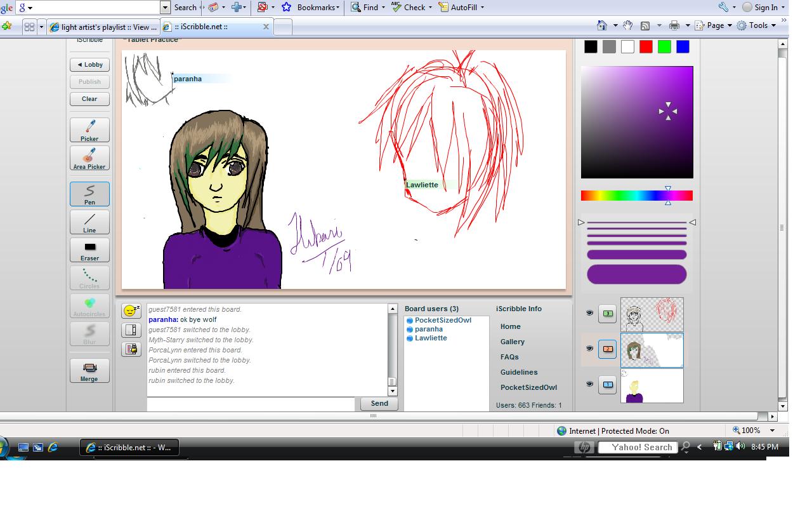Select layer 2 button
Image resolution: width=812 pixels, height=508 pixels.
608,349
